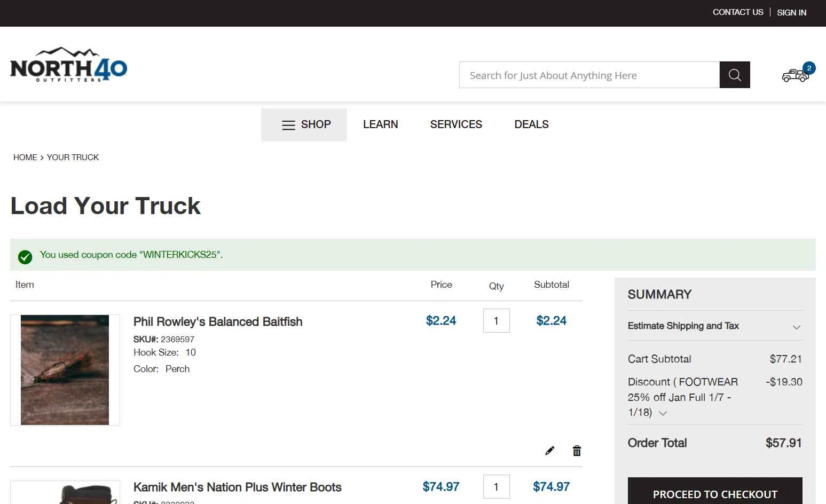
Task: Open the SHOP menu
Action: [304, 125]
